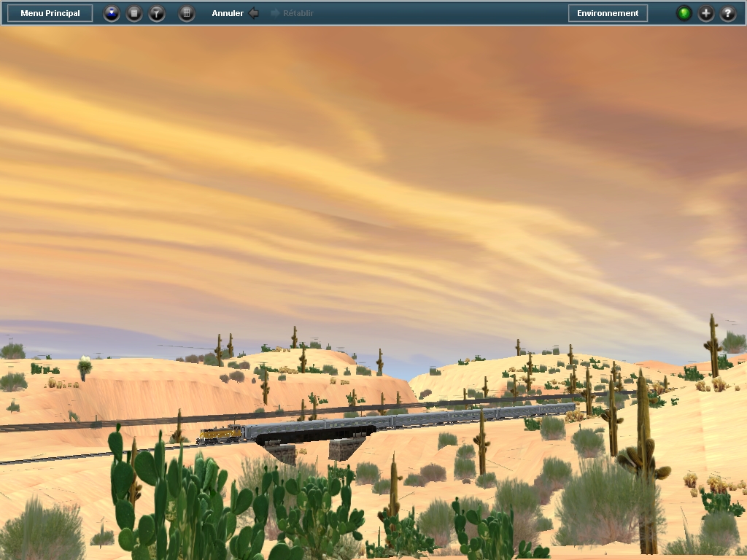The height and width of the screenshot is (560, 747).
Task: Click the green indicator light icon
Action: pos(684,13)
